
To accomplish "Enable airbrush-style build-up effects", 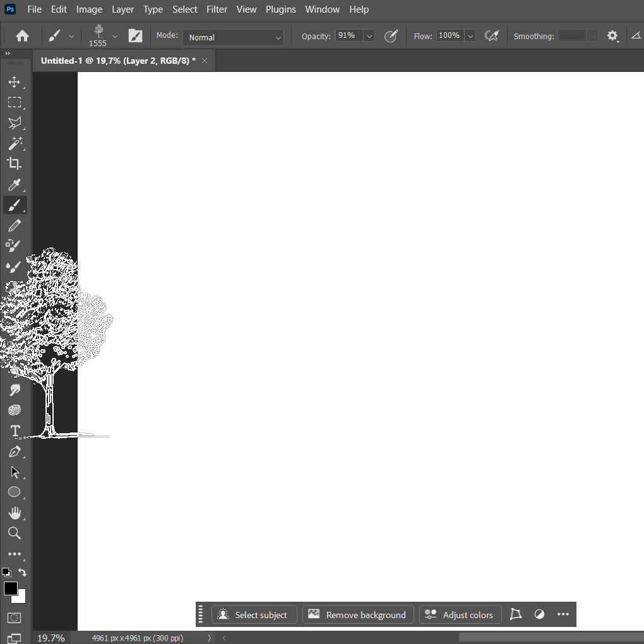I will point(491,36).
